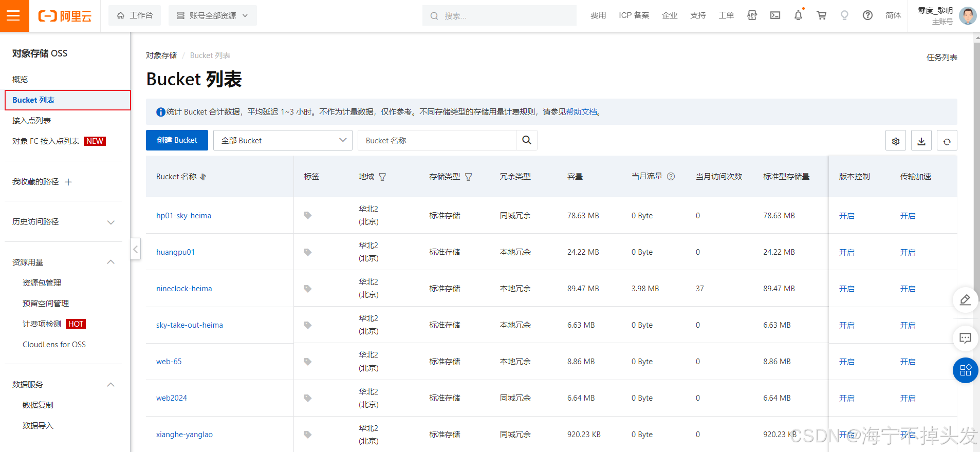Open the access point list item
This screenshot has height=452, width=980.
point(32,120)
